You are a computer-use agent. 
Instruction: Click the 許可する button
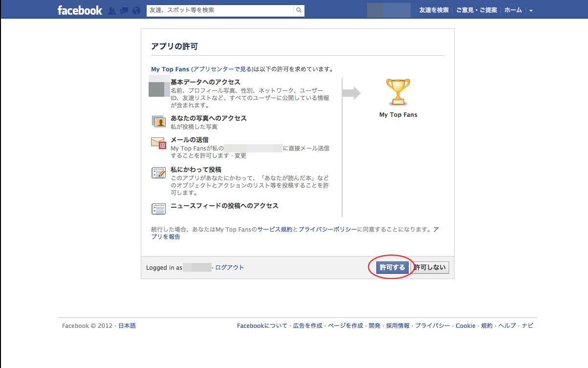[x=392, y=267]
